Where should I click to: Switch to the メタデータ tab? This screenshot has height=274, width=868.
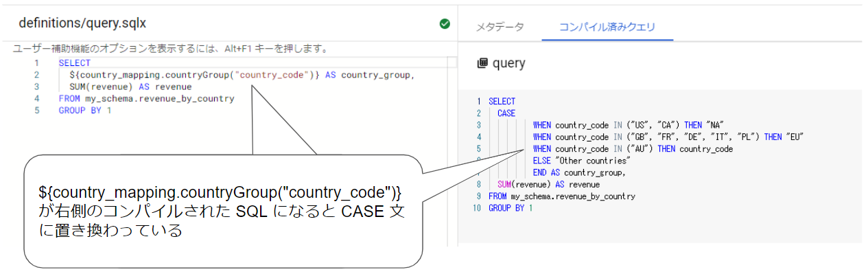tap(500, 27)
